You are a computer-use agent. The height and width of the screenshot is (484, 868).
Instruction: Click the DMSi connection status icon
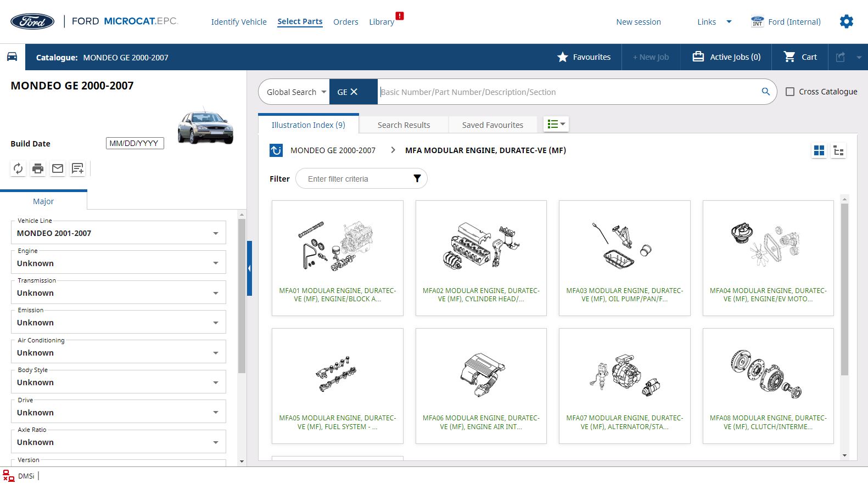(8, 475)
